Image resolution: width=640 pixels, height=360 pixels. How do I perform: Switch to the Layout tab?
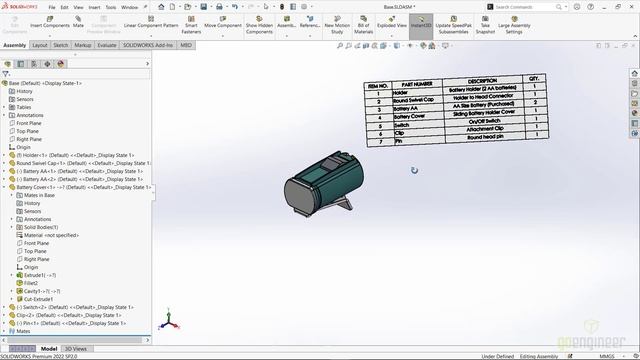coord(40,45)
